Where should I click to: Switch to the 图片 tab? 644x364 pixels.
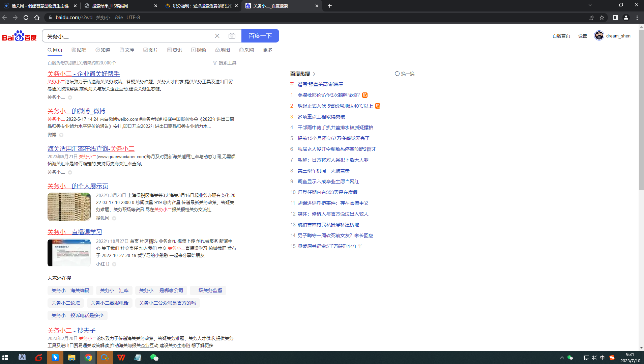(x=151, y=50)
